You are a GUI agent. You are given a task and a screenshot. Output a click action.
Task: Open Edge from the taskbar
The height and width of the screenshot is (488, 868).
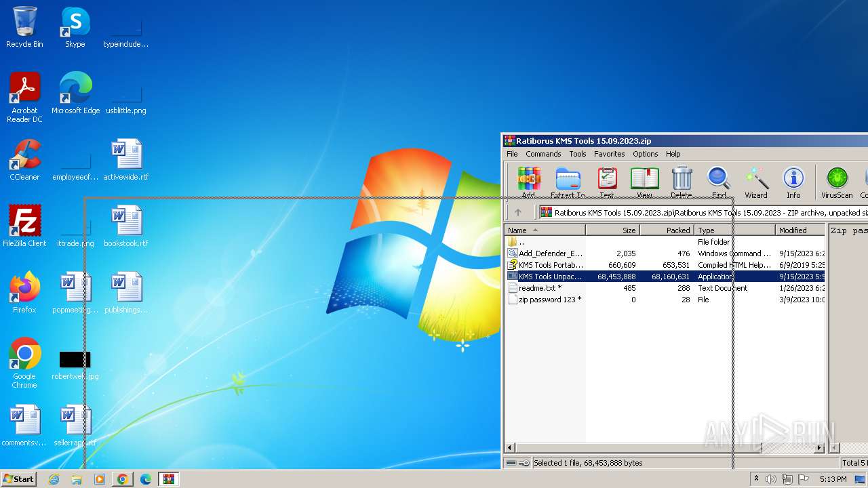[x=146, y=479]
